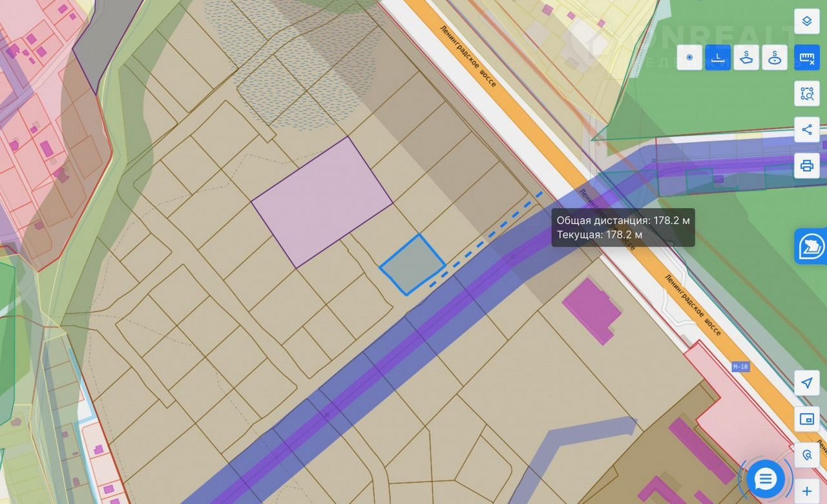
Task: Switch to polygon area measurement tool
Action: [x=746, y=58]
